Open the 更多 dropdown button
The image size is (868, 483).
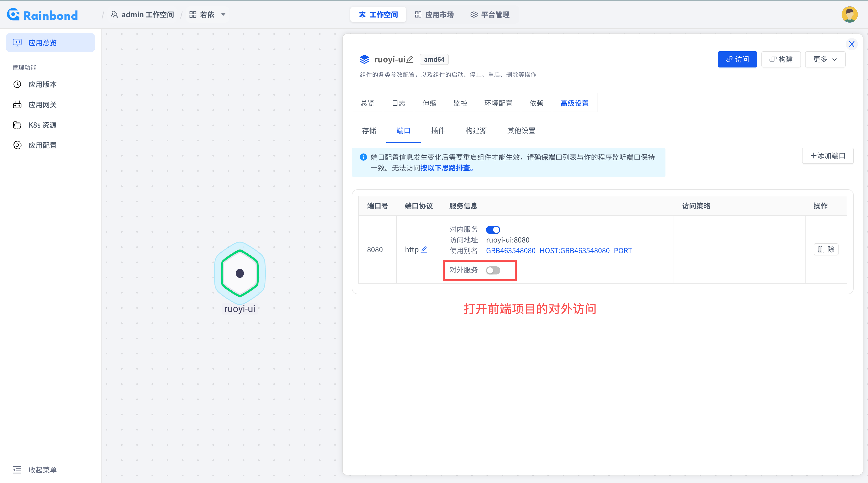[825, 59]
